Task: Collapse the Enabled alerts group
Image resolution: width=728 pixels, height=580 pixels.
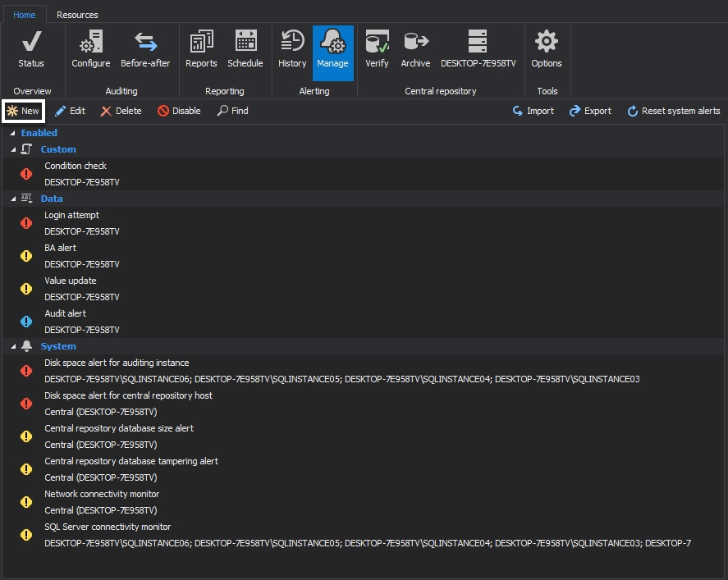Action: (12, 133)
